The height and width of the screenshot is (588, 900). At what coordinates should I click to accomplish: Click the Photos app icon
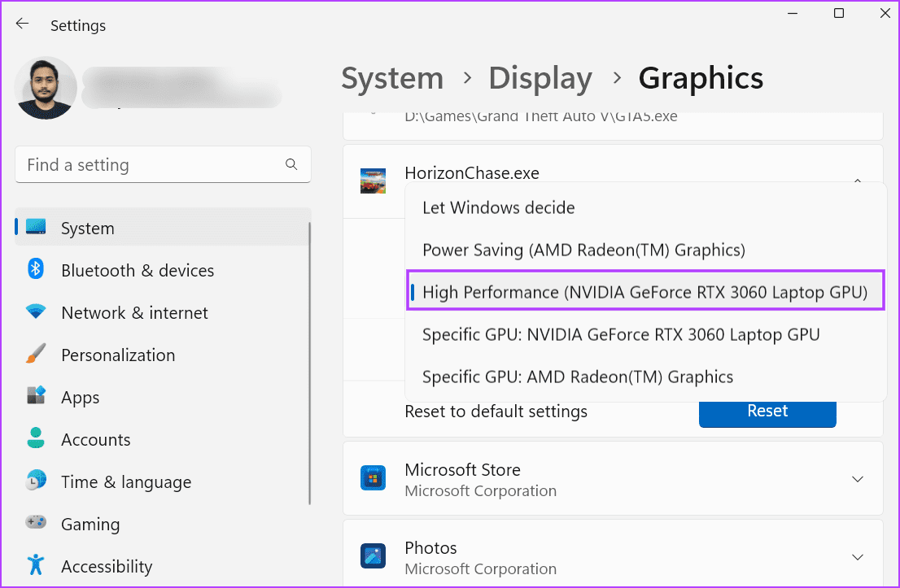(x=373, y=555)
